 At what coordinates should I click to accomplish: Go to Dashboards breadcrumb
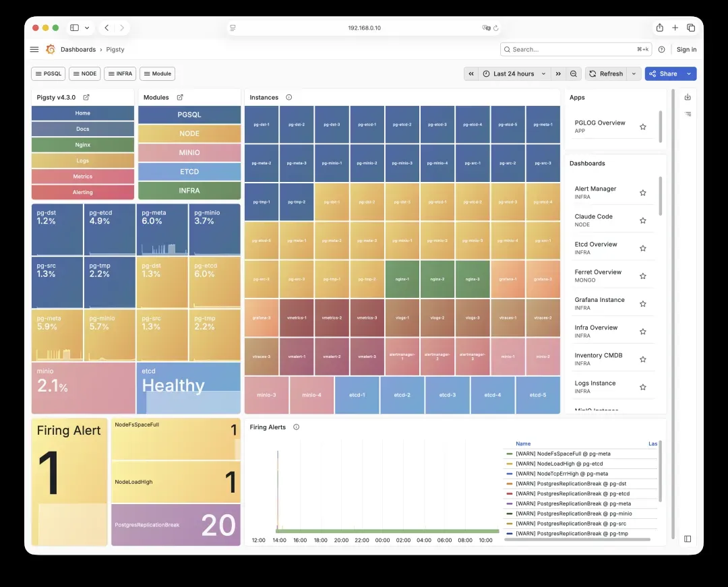click(78, 50)
